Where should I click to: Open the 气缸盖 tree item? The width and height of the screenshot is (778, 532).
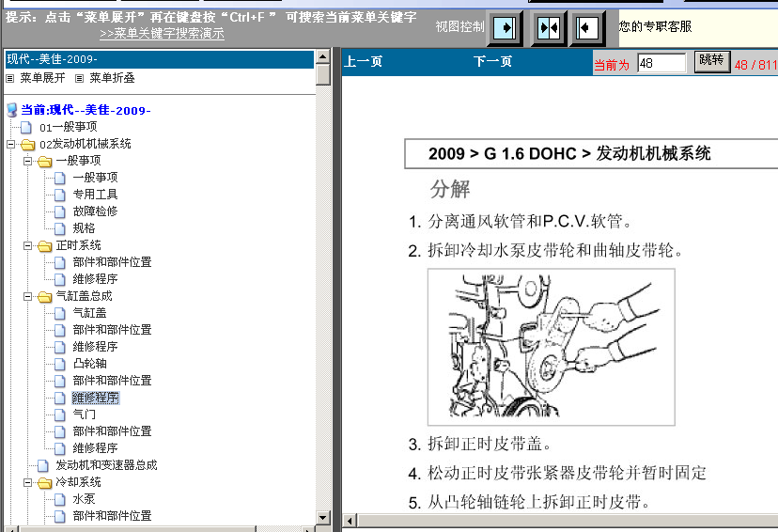pos(90,313)
